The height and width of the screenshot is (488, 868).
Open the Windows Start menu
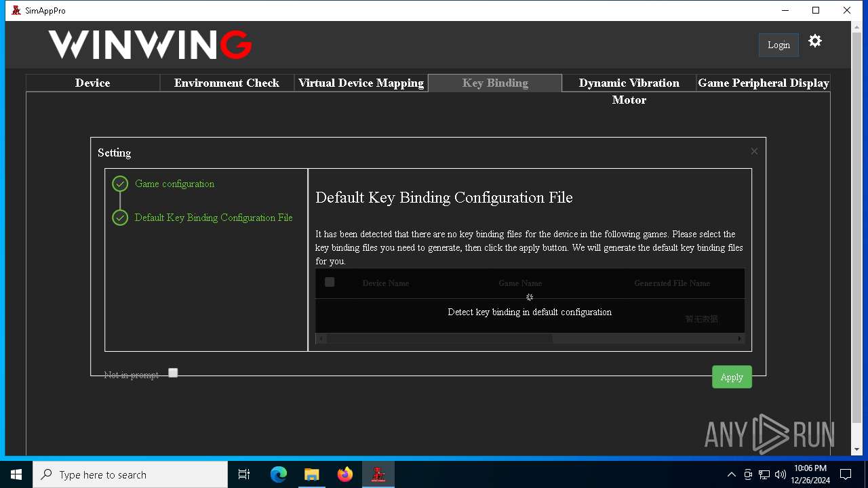click(16, 474)
